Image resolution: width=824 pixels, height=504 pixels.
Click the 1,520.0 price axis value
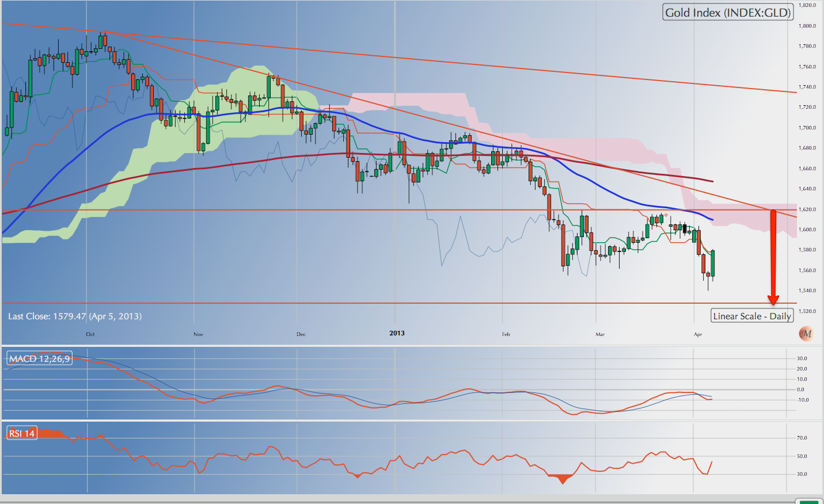[x=807, y=311]
